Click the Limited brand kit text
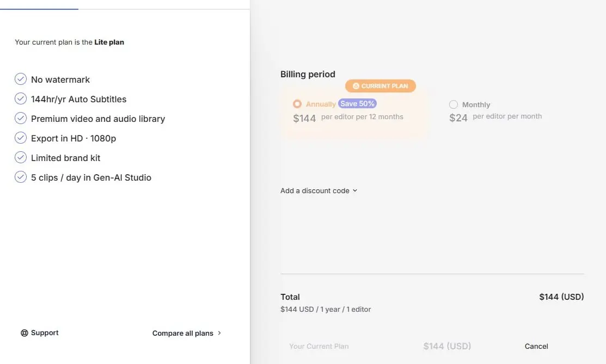 pos(65,158)
